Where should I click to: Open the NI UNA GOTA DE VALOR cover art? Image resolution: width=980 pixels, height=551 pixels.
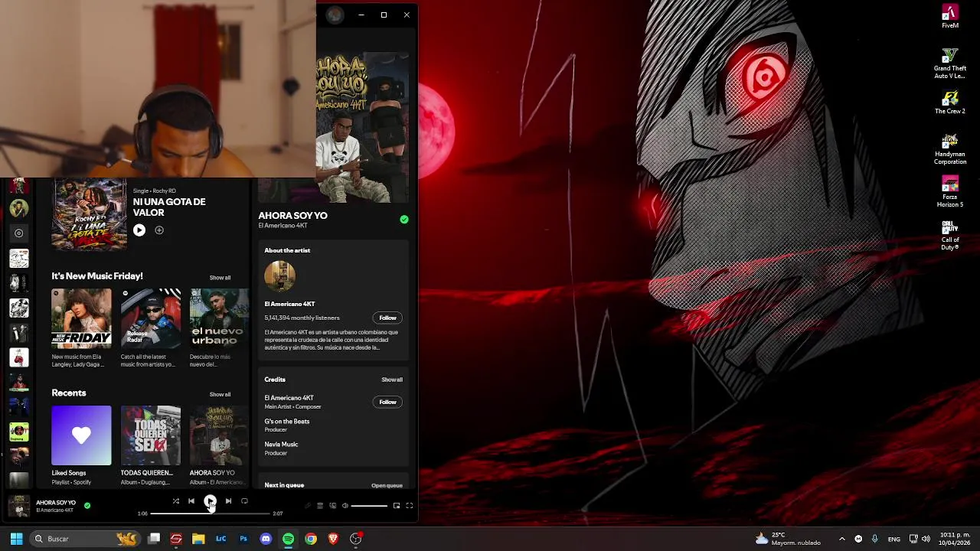pos(90,214)
